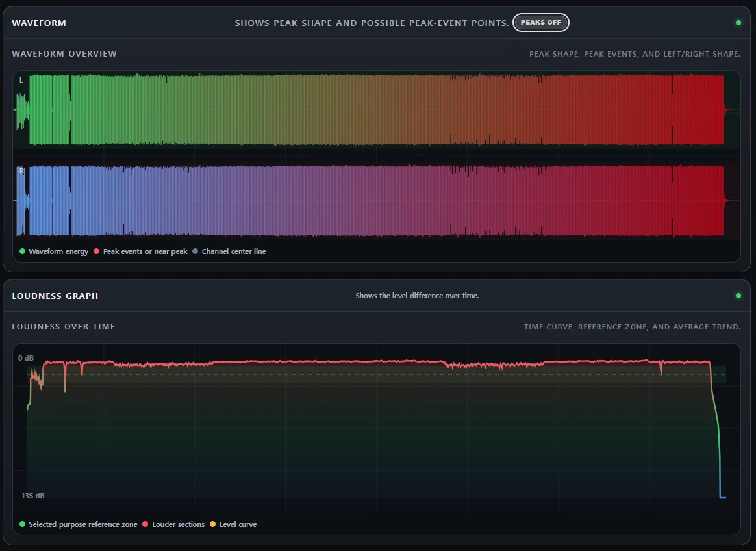756x551 pixels.
Task: Click the -135 dB axis label
Action: 31,496
